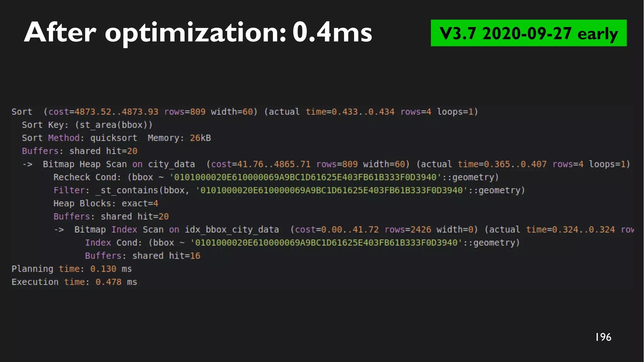Click 'Buffers: shared hit=20' under Heap Blocks
644x362 pixels.
111,217
